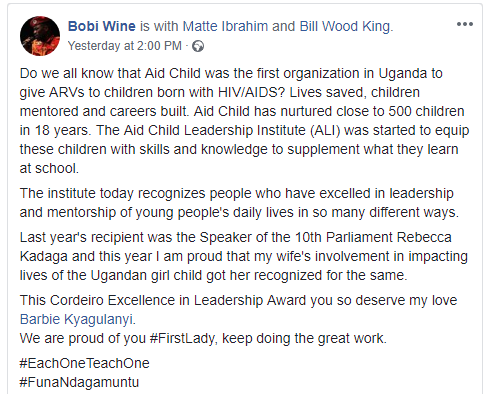
Task: Visit tagged user Bill Wood King's profile
Action: [x=345, y=26]
